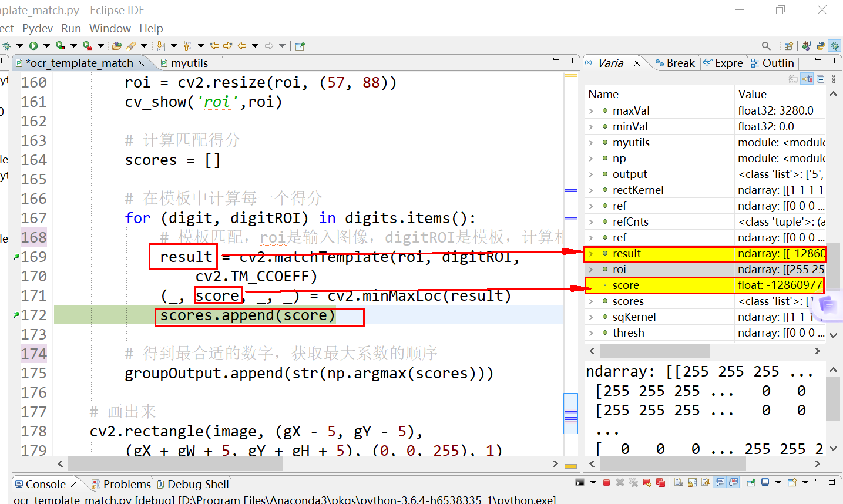Click the Variables list horizontal scrollbar thumb
843x504 pixels.
(654, 351)
